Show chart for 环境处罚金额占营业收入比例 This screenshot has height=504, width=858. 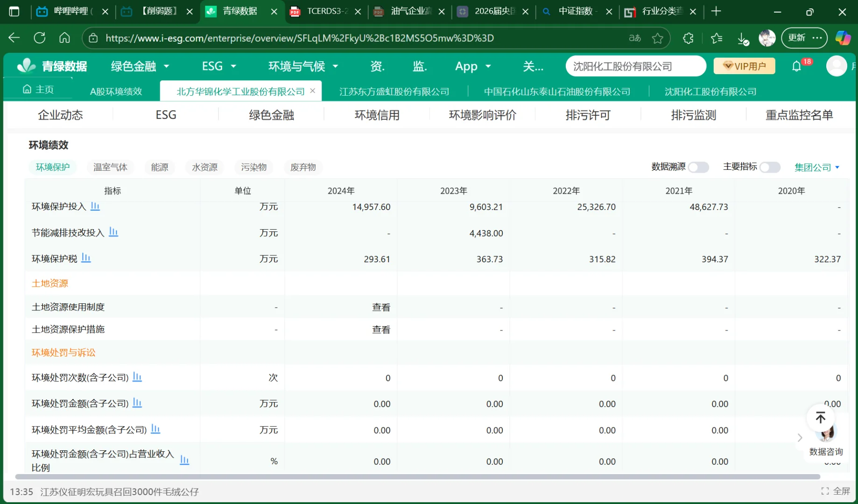coord(184,460)
